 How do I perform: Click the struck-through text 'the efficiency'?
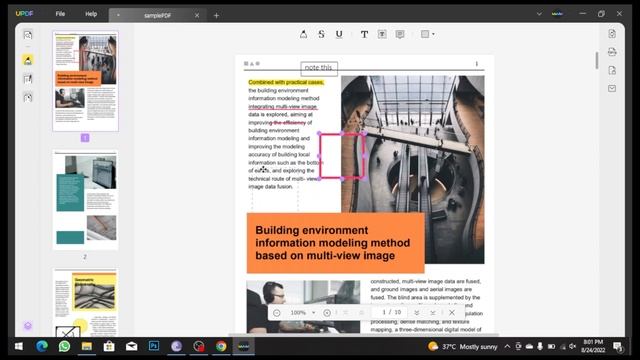click(x=290, y=122)
